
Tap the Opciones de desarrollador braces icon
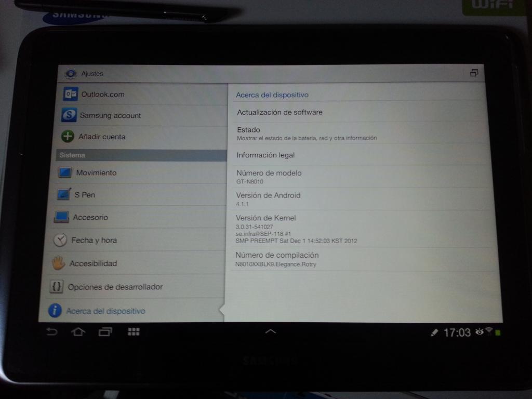(56, 287)
